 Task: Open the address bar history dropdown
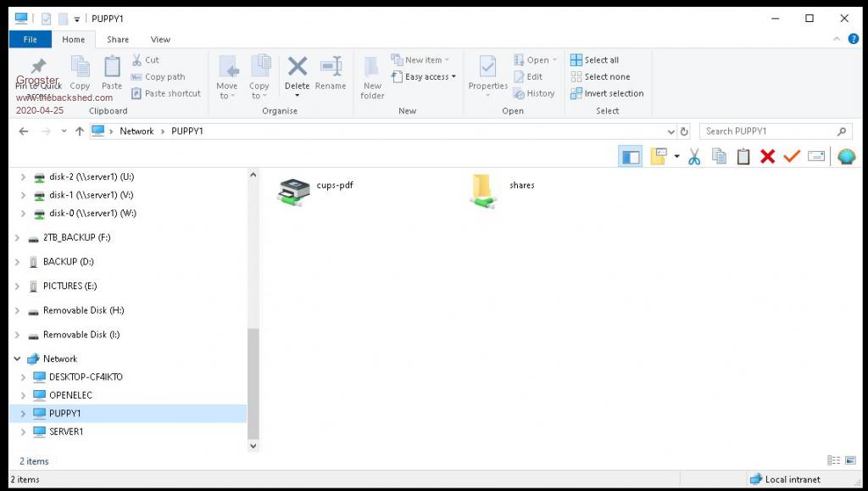click(x=671, y=131)
